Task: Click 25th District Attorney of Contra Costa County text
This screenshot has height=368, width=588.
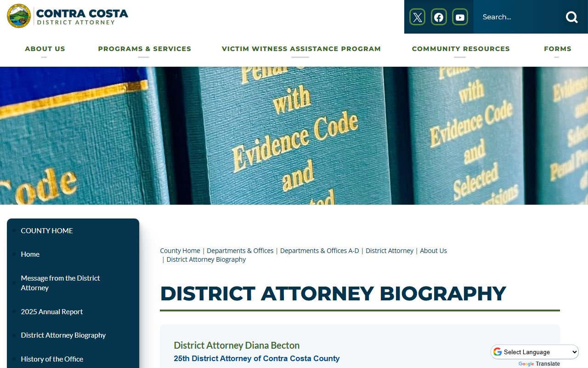Action: click(257, 358)
